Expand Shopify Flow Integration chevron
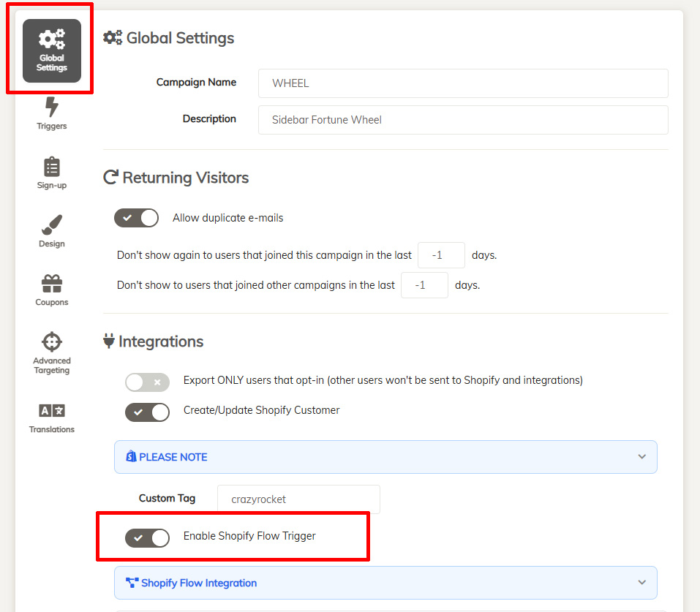Viewport: 700px width, 612px height. pos(641,583)
